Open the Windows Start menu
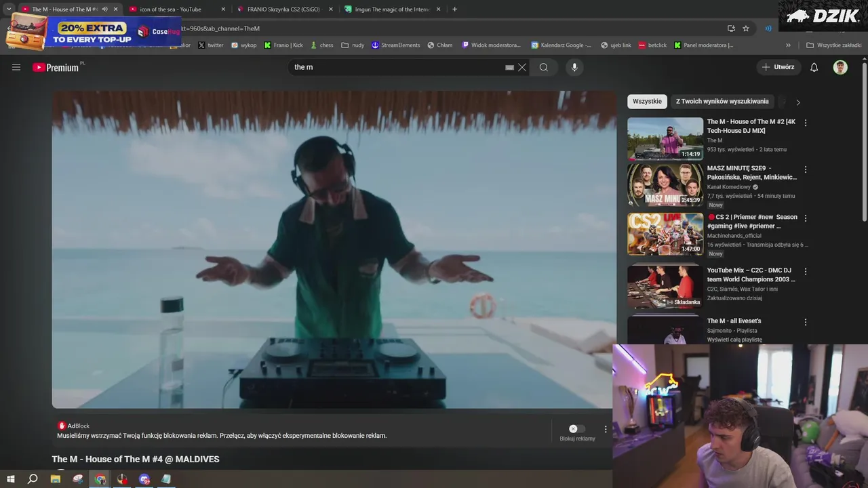Screen dimensions: 868x488 (x=11, y=479)
